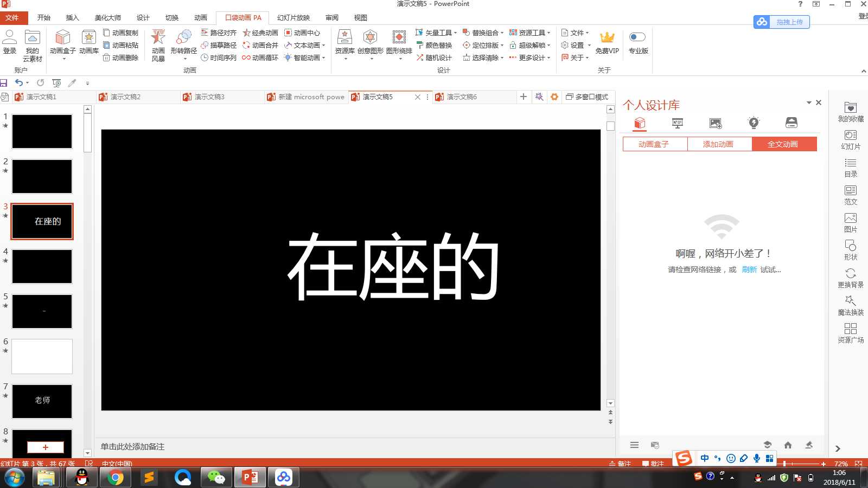Toggle Sogou IME 中 Chinese/English mode

(705, 458)
